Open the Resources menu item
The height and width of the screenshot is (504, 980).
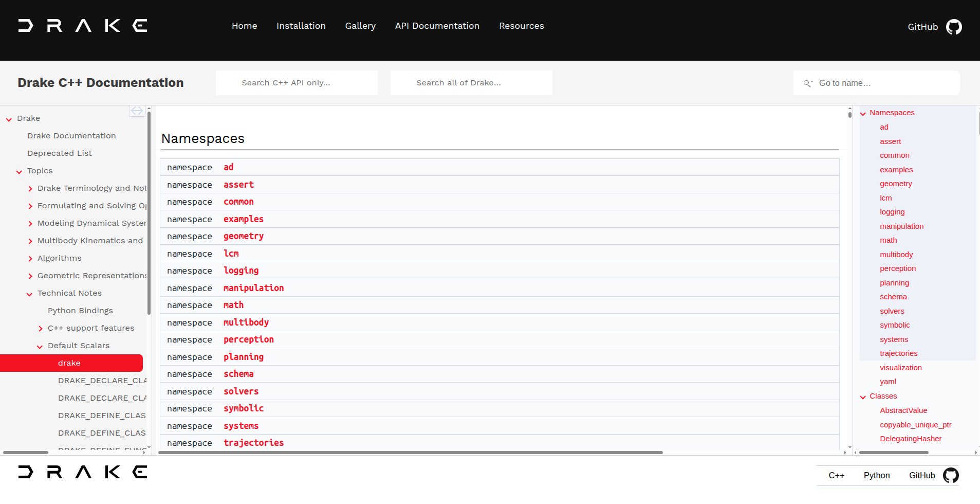[x=522, y=26]
